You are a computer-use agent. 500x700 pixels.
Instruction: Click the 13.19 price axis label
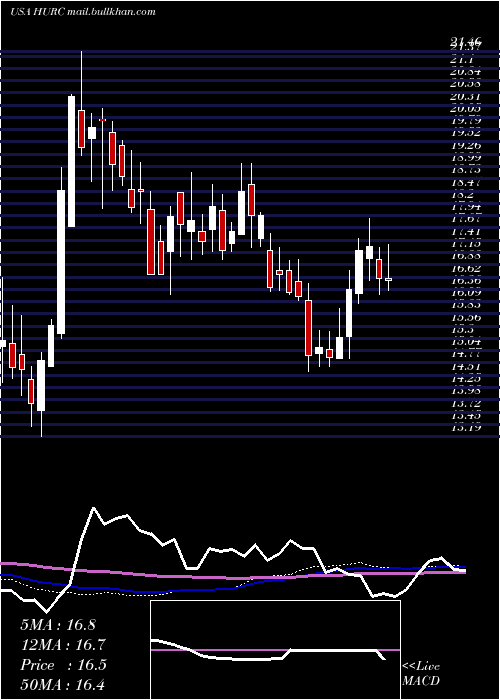[466, 428]
